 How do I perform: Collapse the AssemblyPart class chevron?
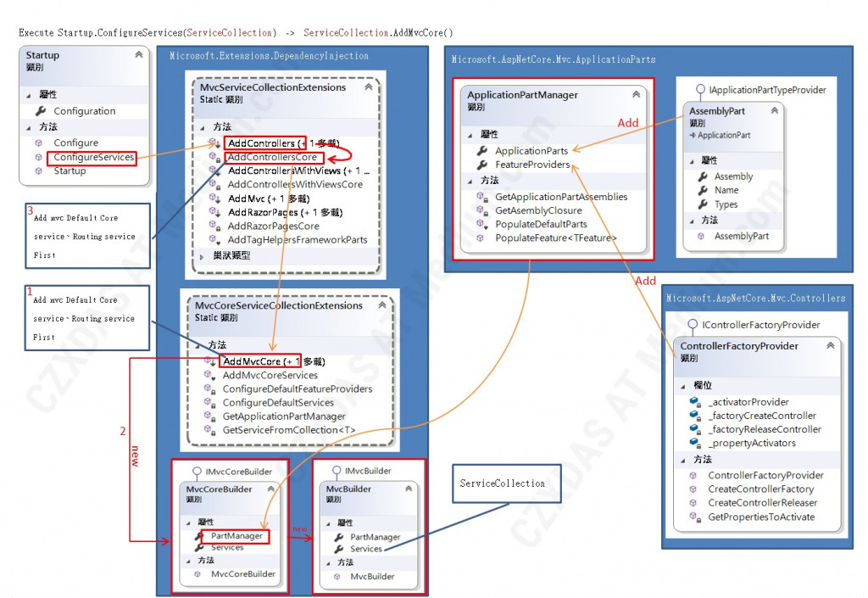coord(775,110)
